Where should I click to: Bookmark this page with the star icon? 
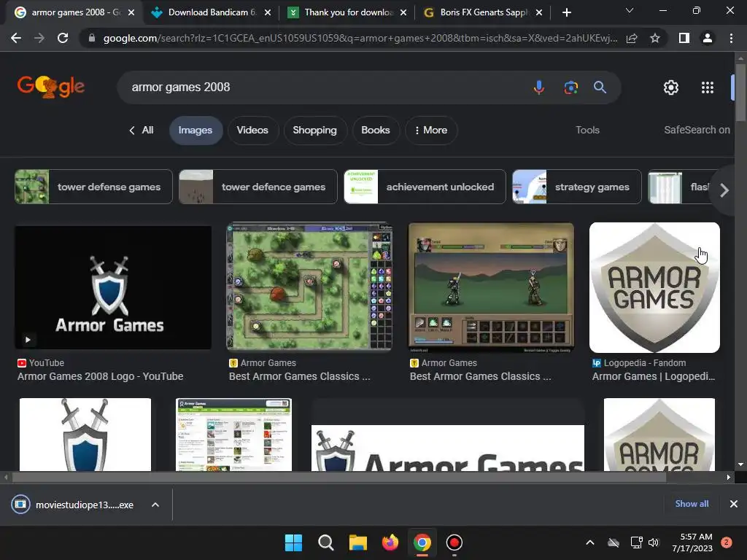click(655, 38)
